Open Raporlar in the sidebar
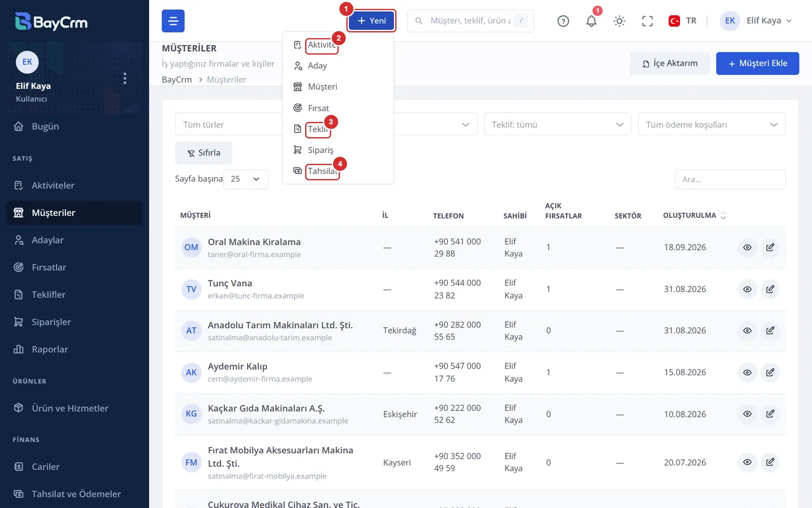 click(x=74, y=349)
